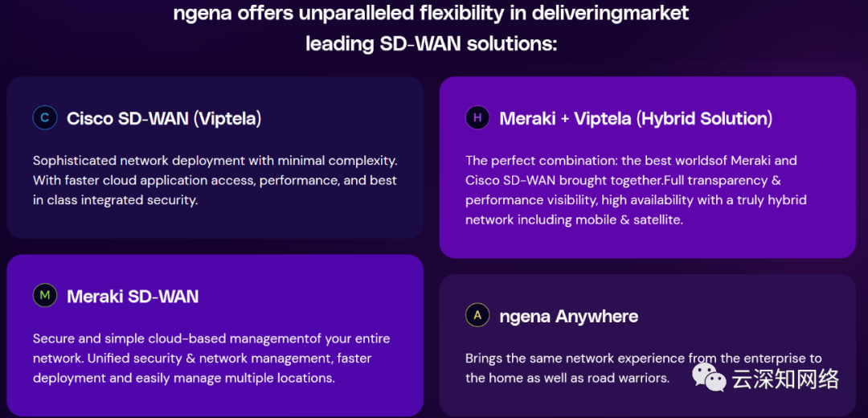The image size is (868, 418).
Task: Click the "Secure and simple cloud-based" text line
Action: tap(211, 338)
